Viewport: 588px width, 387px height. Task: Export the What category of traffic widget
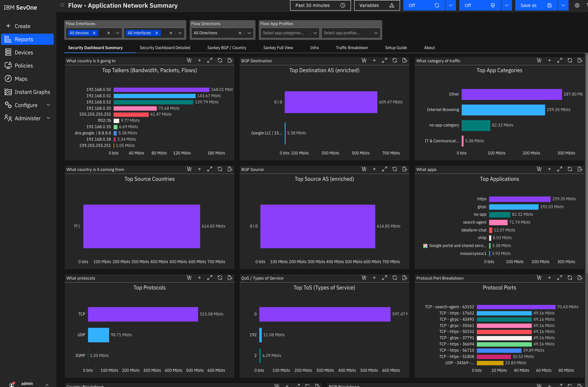tap(580, 61)
